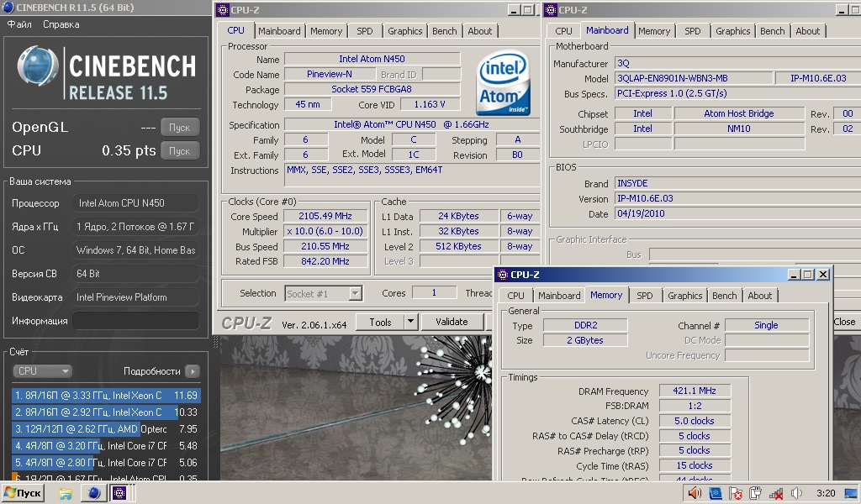Open About tab in Memory CPU-Z window
This screenshot has width=861, height=504.
click(760, 296)
